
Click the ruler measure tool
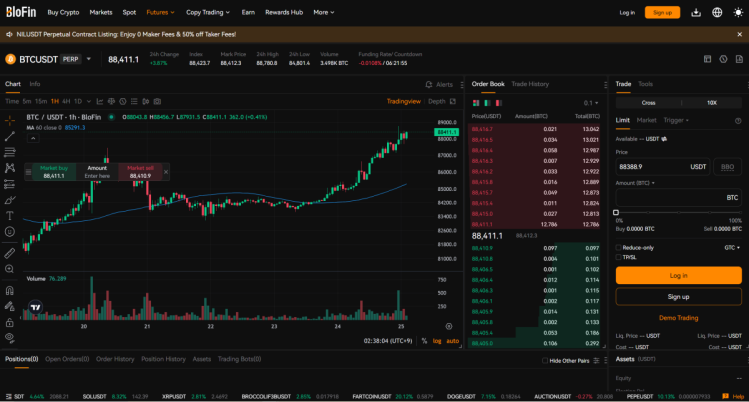(9, 254)
